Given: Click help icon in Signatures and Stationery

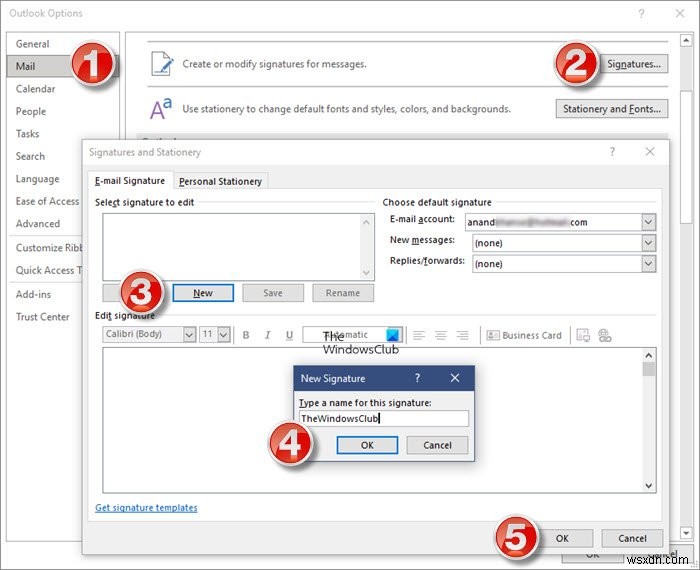Looking at the screenshot, I should (612, 152).
